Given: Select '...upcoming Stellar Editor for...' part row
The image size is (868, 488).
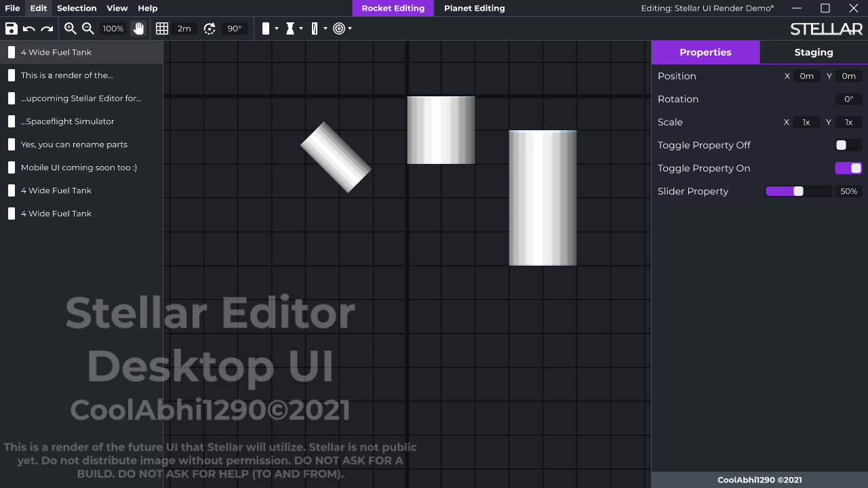Looking at the screenshot, I should pyautogui.click(x=81, y=98).
